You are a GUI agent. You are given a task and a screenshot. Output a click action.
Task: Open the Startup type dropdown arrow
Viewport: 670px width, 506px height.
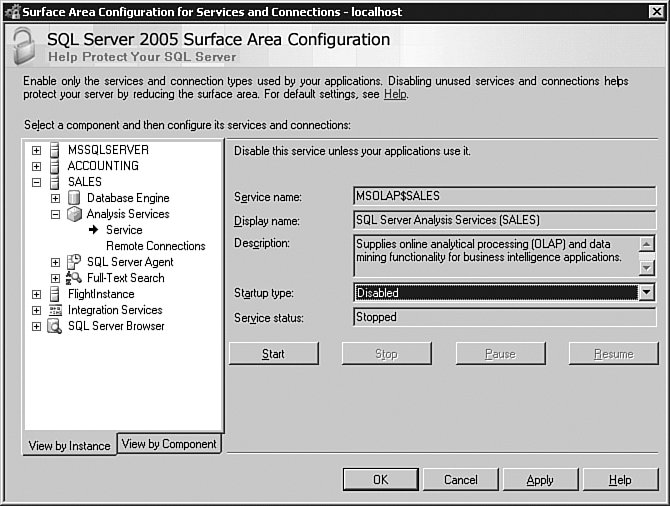pyautogui.click(x=646, y=292)
